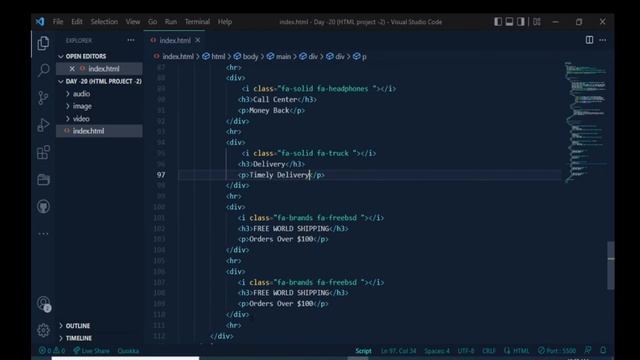This screenshot has height=360, width=640.
Task: Toggle bottom panel layout icon
Action: [x=509, y=22]
